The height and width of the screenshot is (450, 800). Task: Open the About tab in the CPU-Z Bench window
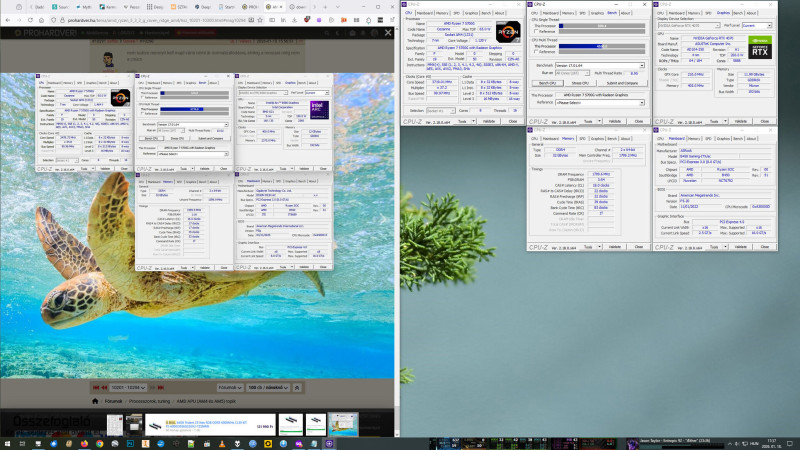click(x=626, y=13)
